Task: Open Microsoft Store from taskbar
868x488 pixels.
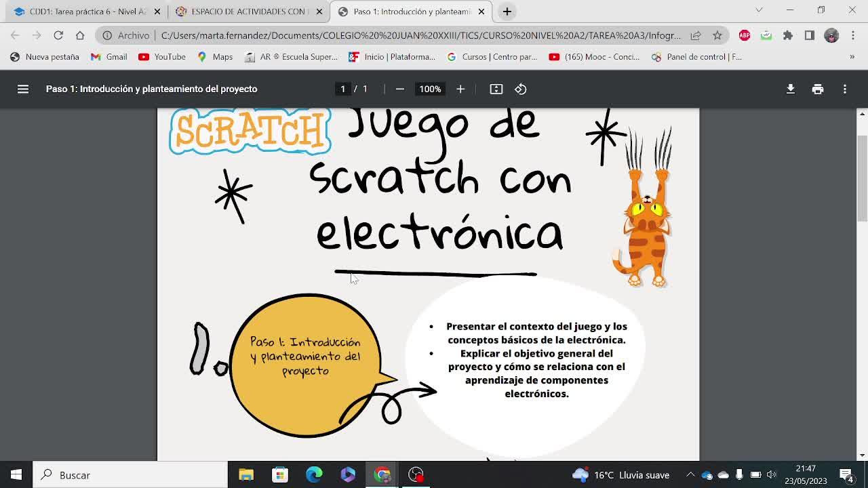Action: [x=280, y=474]
